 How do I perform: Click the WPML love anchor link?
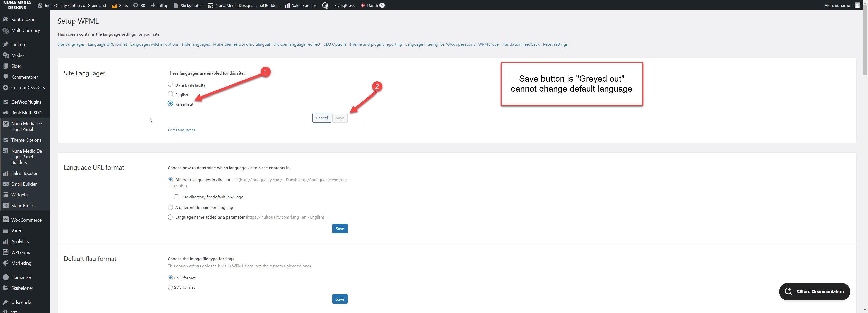coord(488,44)
